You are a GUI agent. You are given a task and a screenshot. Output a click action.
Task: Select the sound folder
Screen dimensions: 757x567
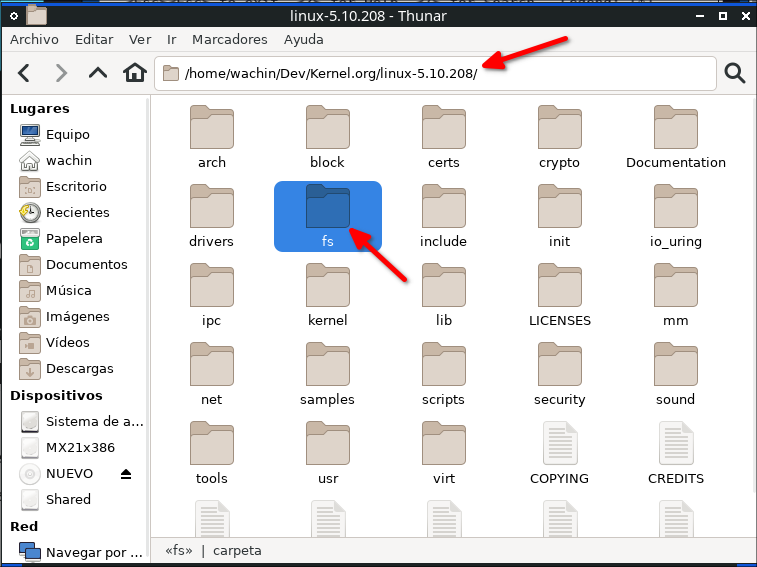tap(675, 374)
